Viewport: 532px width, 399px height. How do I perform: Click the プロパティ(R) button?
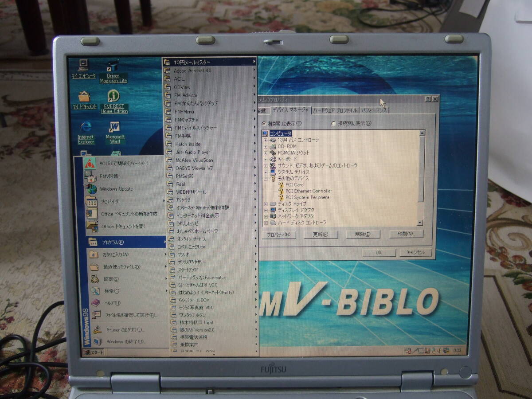click(278, 235)
